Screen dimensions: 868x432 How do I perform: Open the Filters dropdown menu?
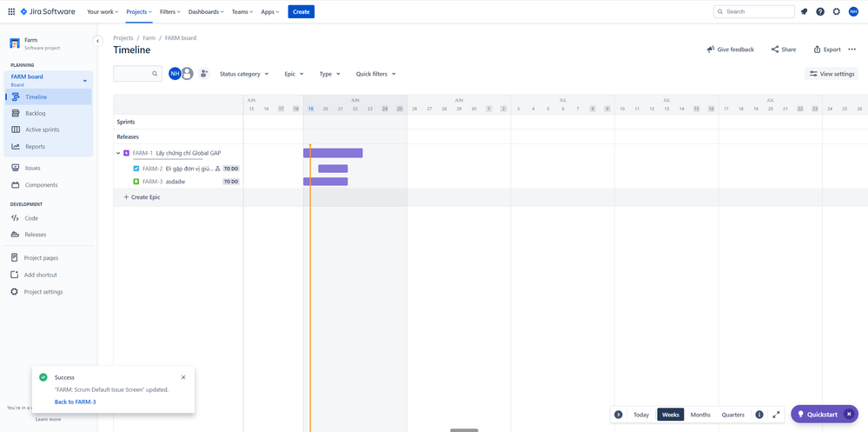point(169,11)
